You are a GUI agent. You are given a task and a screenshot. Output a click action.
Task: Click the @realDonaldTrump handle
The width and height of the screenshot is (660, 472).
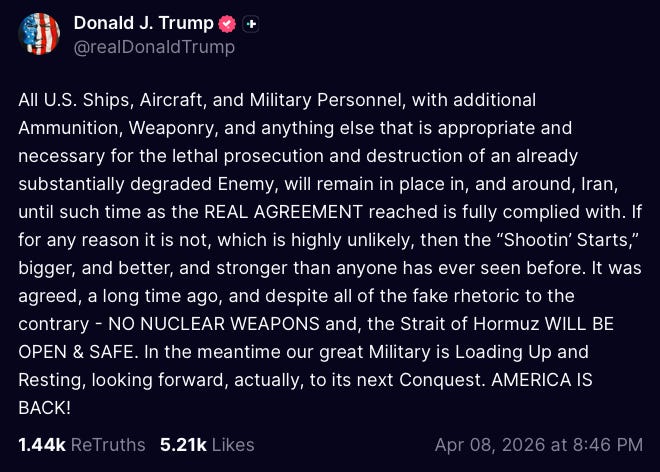click(154, 47)
